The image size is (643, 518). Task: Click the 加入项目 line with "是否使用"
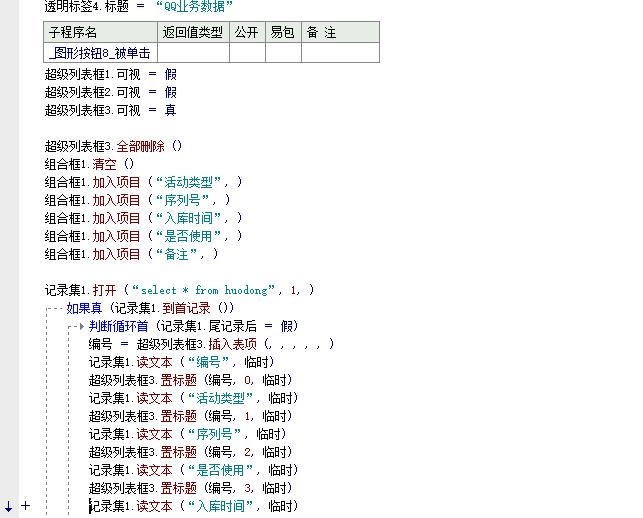pos(144,236)
